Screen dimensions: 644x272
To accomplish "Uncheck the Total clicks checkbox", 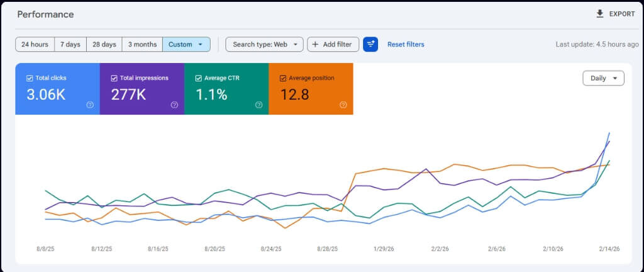I will [x=30, y=78].
